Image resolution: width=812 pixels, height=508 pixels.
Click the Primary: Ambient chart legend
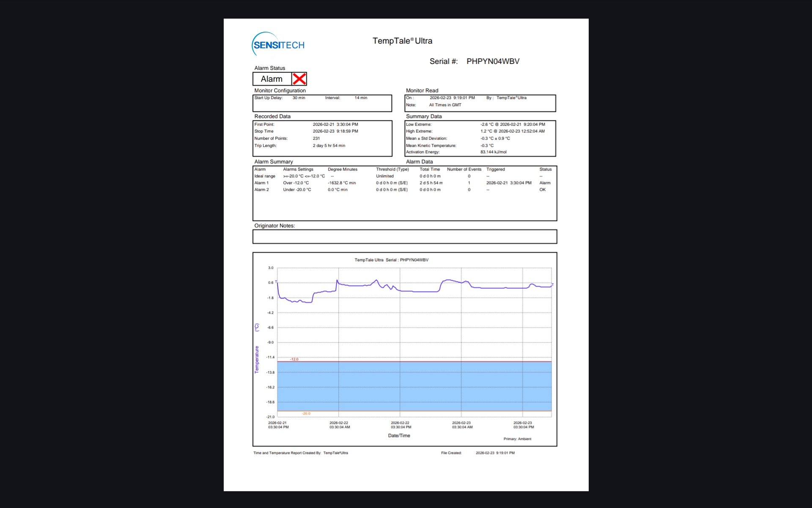click(517, 439)
